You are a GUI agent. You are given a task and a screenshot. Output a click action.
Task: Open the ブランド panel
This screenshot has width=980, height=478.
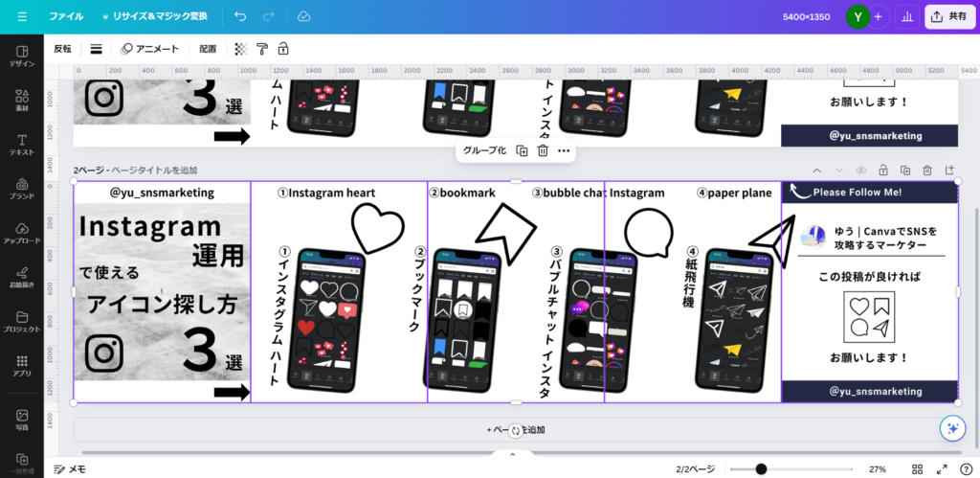pyautogui.click(x=22, y=189)
